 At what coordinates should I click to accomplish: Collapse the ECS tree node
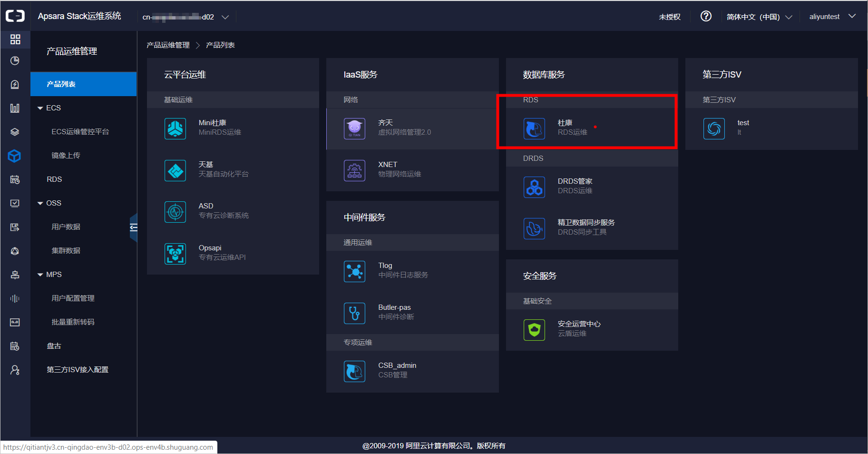click(x=40, y=108)
